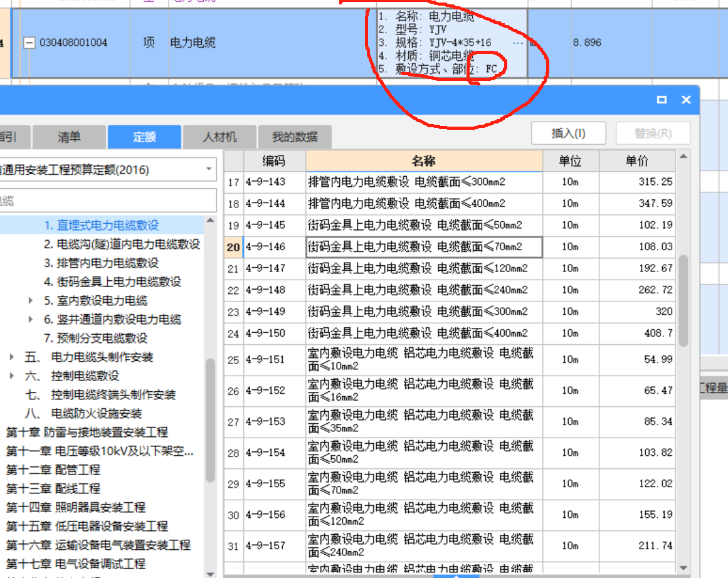Screen dimensions: 728x578
Task: Open 第十三章 配线工程
Action: (x=53, y=488)
